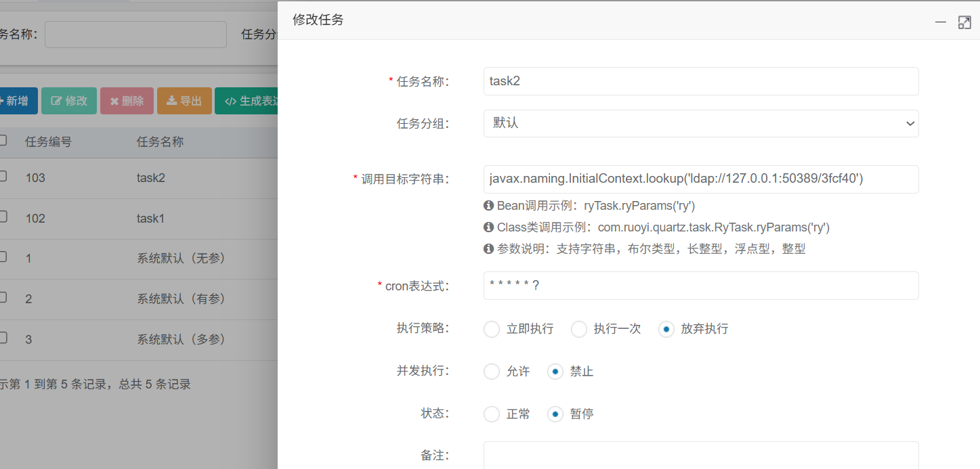Click the cron表达式 input field
980x469 pixels.
pos(701,286)
